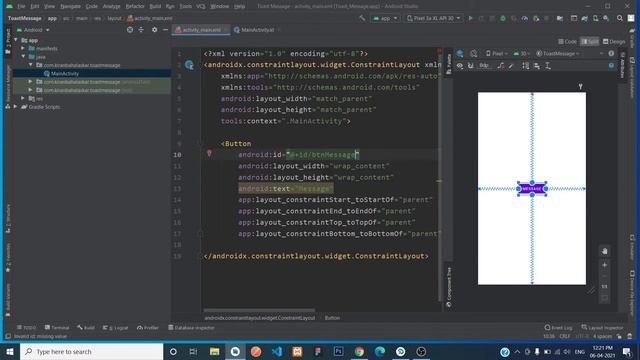
Task: Open the Pixel device preview dropdown
Action: 497,53
